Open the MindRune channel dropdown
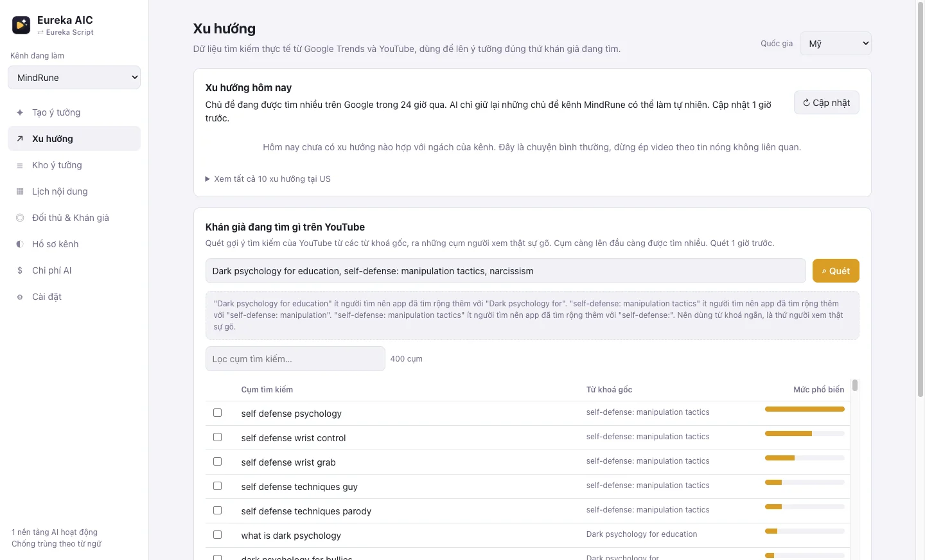The image size is (925, 560). tap(74, 78)
